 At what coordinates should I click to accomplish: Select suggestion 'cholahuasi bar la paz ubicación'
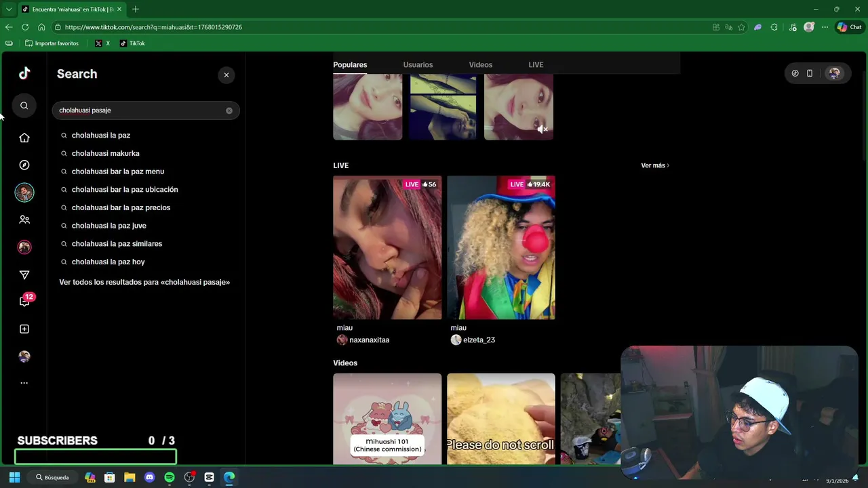point(125,190)
